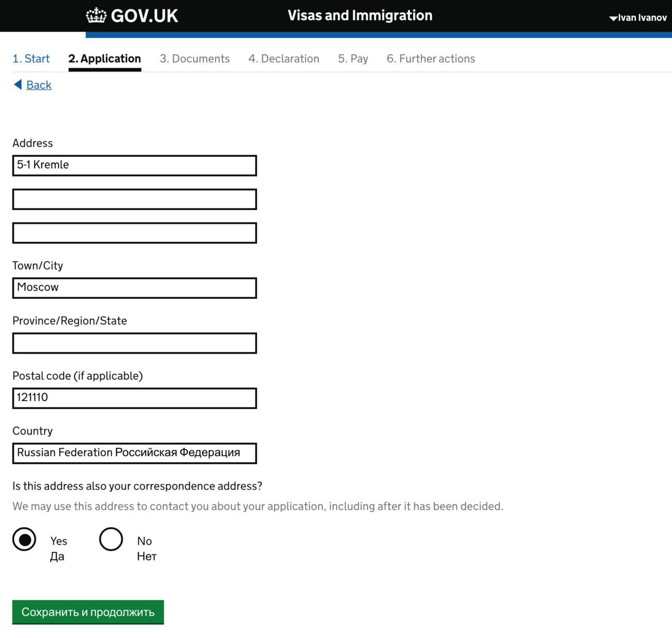The image size is (672, 638).
Task: Open the Country field showing Russian Federation
Action: pos(134,453)
